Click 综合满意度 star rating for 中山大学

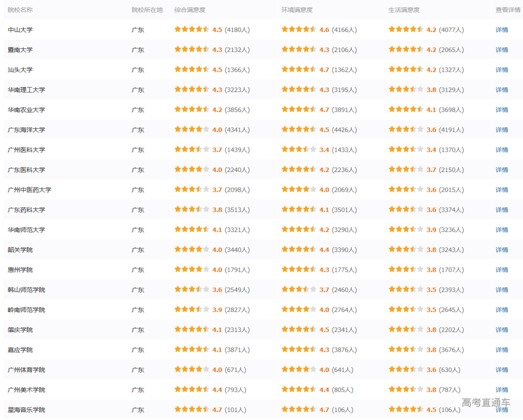[x=192, y=30]
